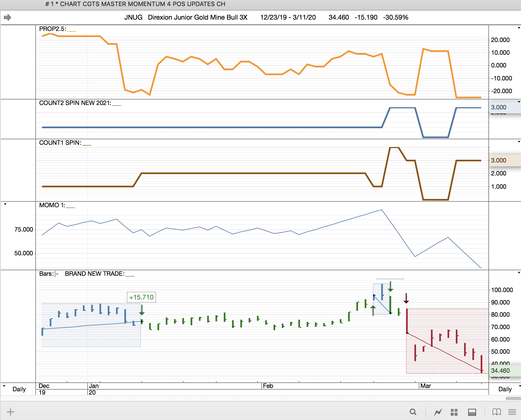The width and height of the screenshot is (521, 420).
Task: Switch to the four-square grid view icon
Action: click(454, 412)
